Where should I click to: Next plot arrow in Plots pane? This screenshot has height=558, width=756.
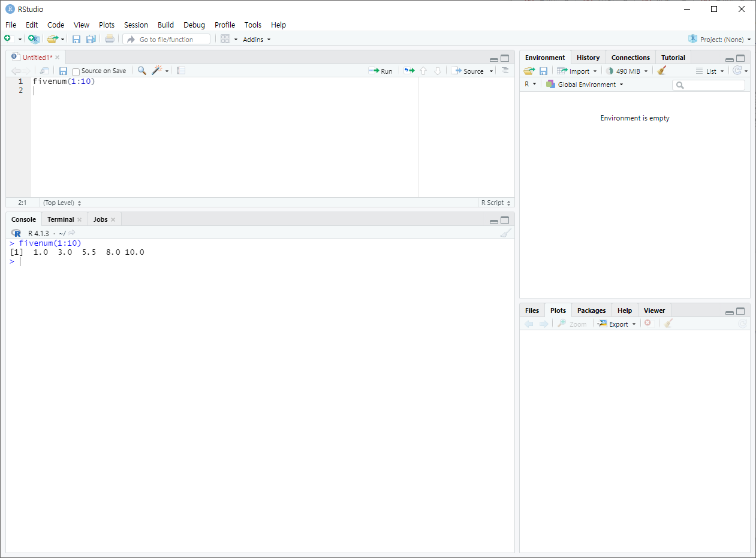pyautogui.click(x=544, y=324)
